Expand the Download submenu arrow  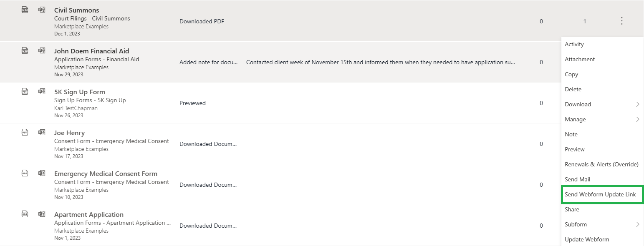(638, 104)
